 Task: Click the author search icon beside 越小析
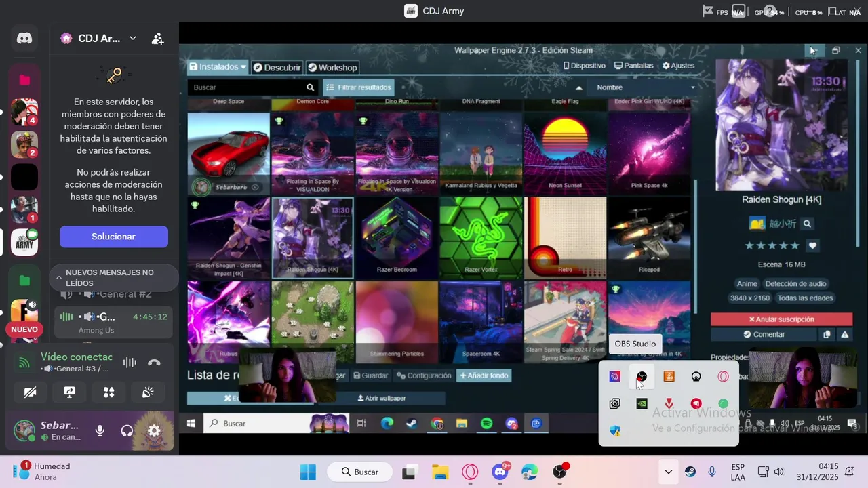(x=807, y=224)
